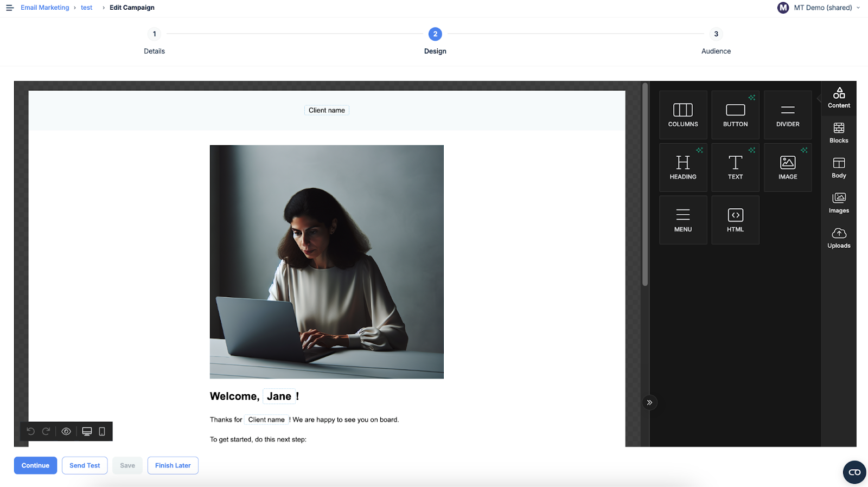
Task: Go to the Audience step
Action: [x=716, y=42]
